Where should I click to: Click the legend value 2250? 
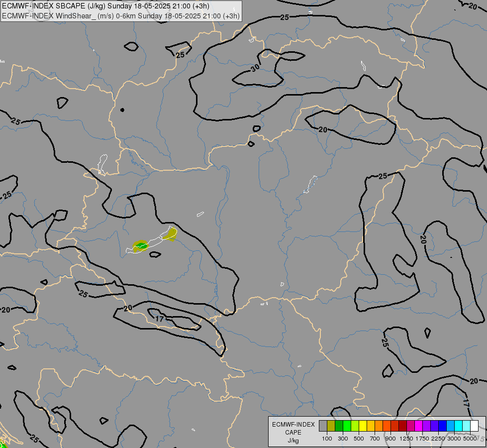pos(438,439)
